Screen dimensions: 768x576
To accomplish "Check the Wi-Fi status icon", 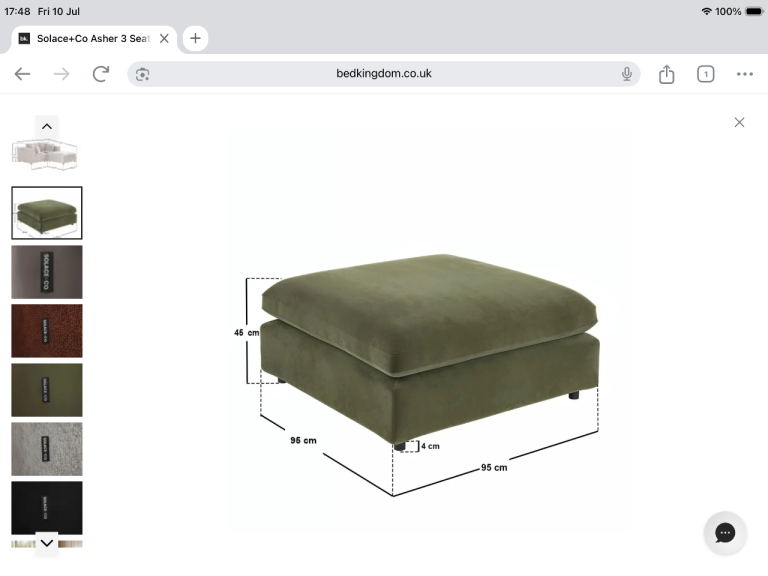I will coord(706,11).
